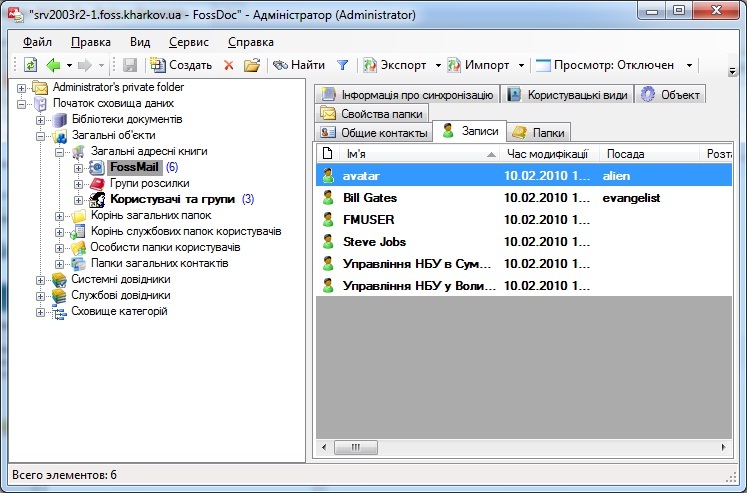
Task: Click the user icon beside Steve Jobs
Action: (x=328, y=241)
